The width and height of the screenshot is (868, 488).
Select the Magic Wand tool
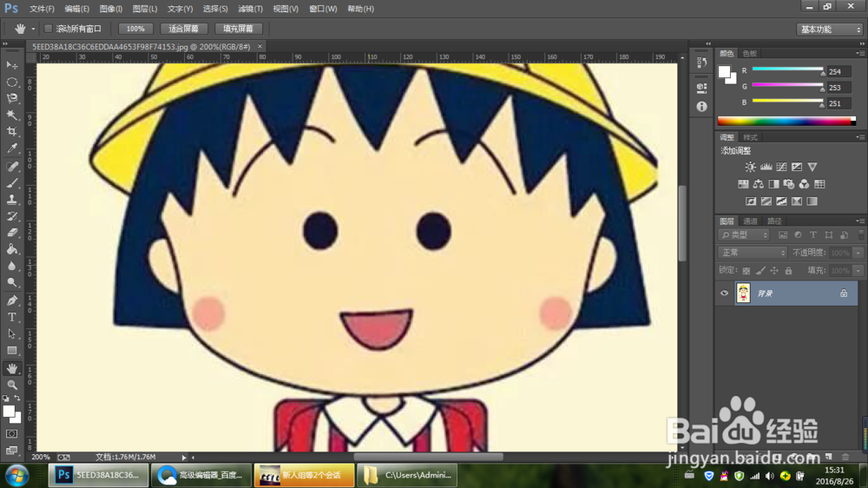11,115
